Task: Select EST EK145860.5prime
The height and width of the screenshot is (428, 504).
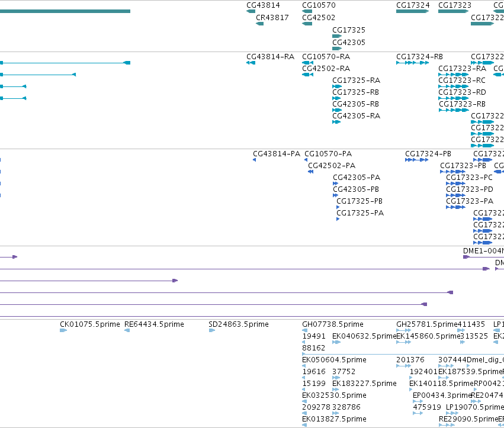Action: pos(428,336)
